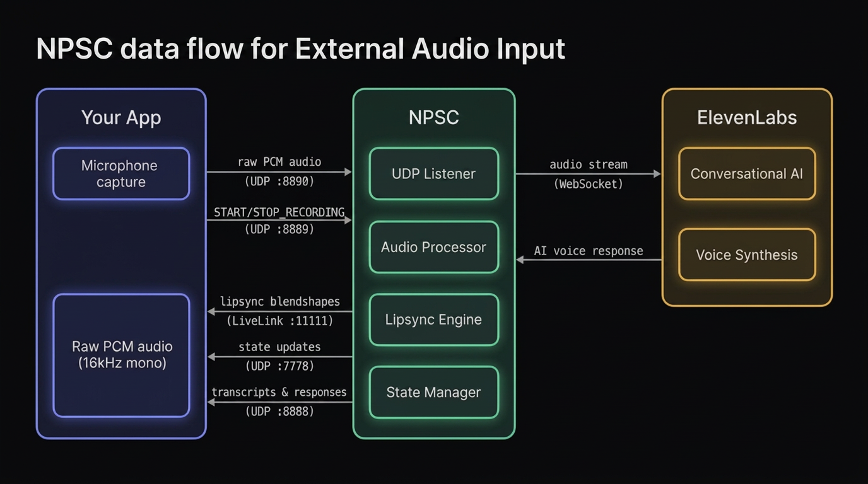Click the lipsync blendshapes LiveLink label

(279, 302)
